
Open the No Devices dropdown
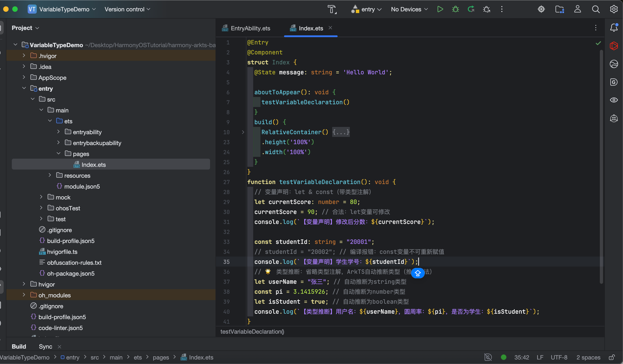(x=409, y=9)
